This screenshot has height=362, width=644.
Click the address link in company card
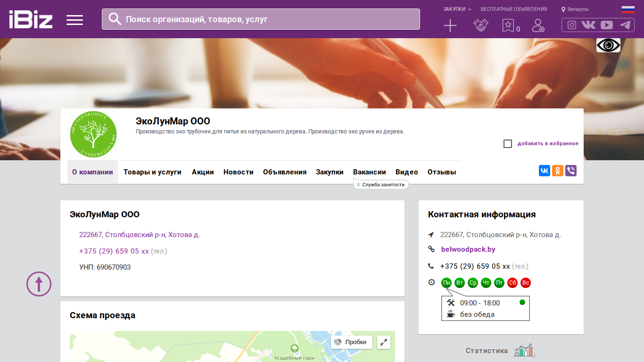[x=140, y=235]
